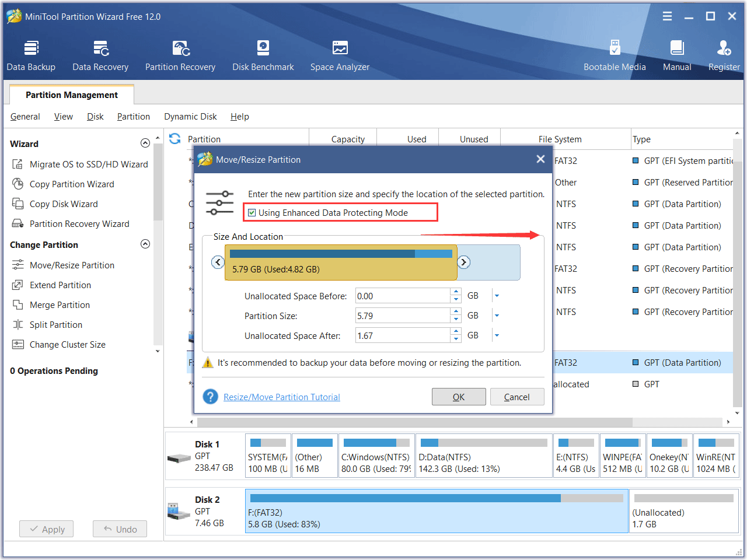Select SYSTEM 100 MB partition block
The width and height of the screenshot is (747, 560).
(x=268, y=456)
